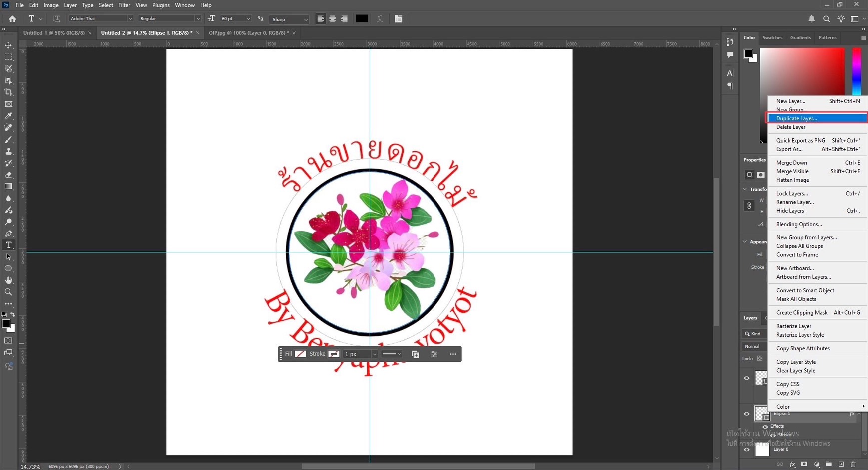Activate the Pen tool

[8, 234]
